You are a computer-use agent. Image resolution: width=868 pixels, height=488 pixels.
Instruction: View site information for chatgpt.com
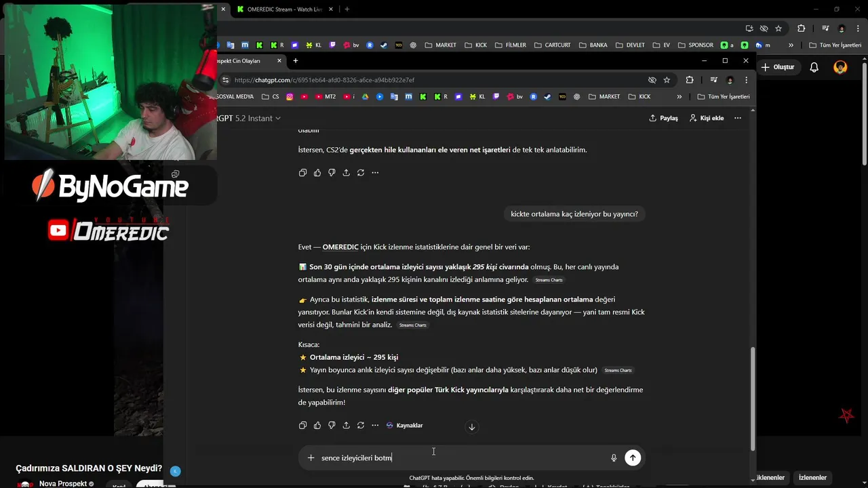point(226,80)
